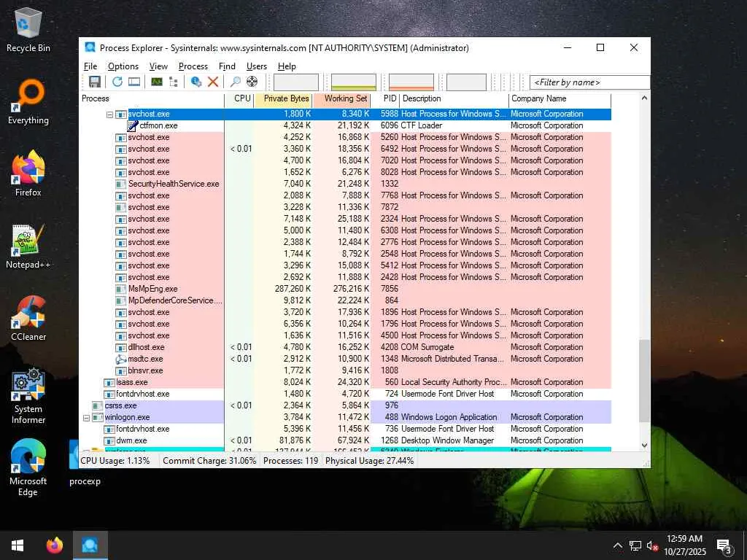Click the SecurityHealthService.exe process icon
The image size is (747, 560).
(x=121, y=184)
